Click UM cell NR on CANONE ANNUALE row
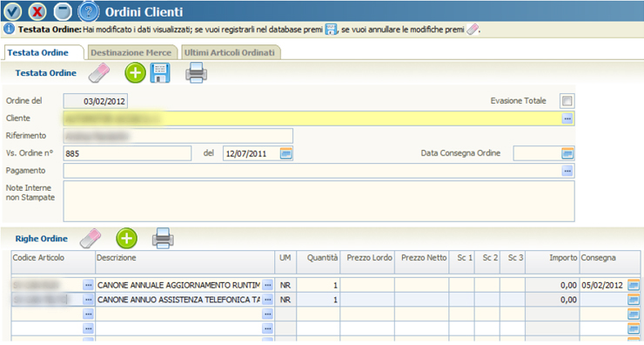 tap(285, 285)
